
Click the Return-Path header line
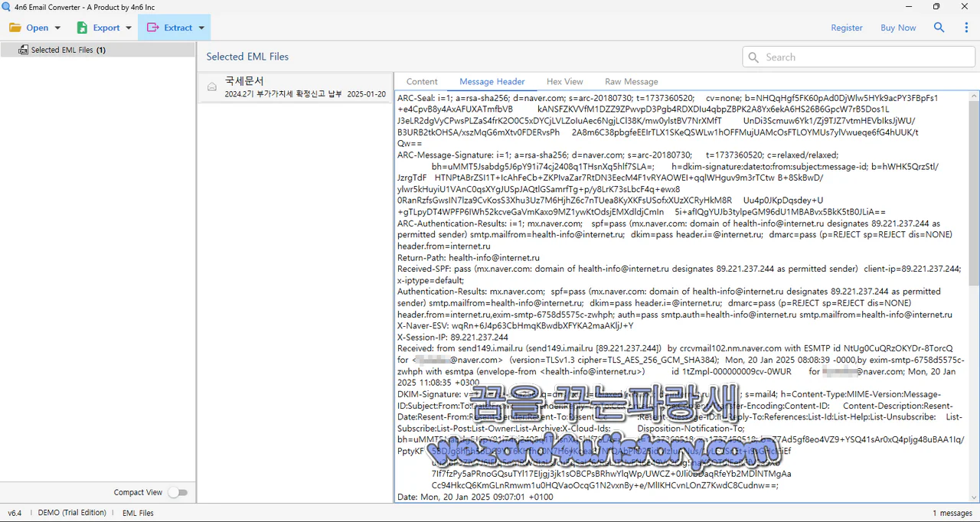point(469,258)
